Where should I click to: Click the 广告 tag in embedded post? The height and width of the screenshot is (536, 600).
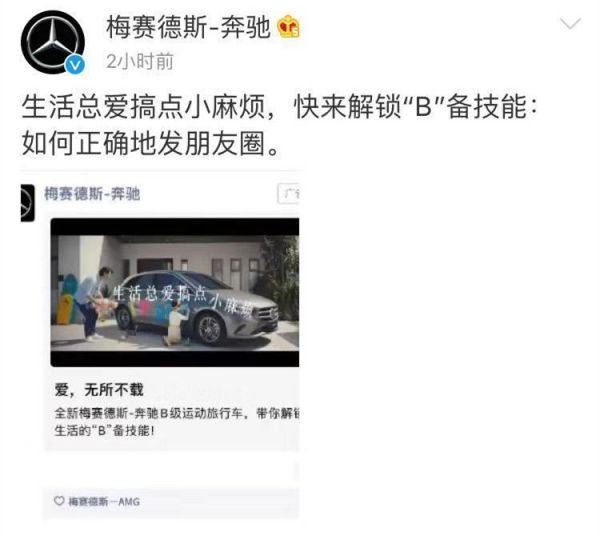(x=289, y=194)
